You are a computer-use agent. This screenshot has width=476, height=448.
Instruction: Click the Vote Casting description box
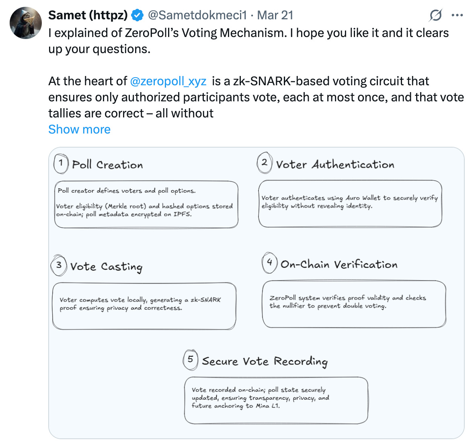coord(144,306)
